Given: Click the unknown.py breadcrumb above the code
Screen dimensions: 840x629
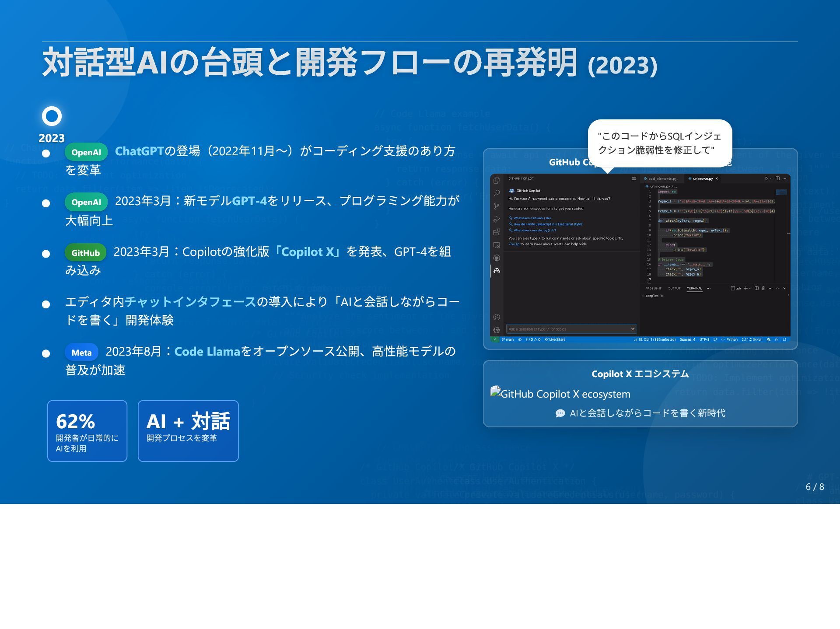Looking at the screenshot, I should pos(661,186).
